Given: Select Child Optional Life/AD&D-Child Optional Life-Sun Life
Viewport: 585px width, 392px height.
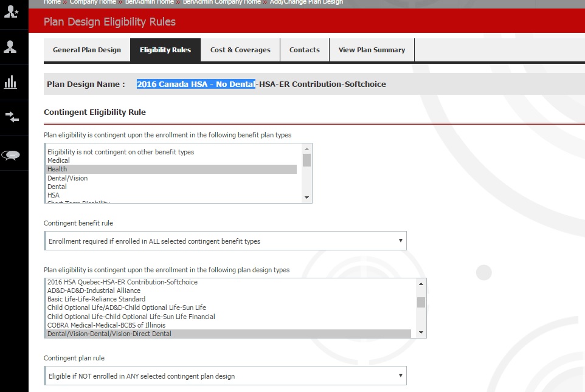Looking at the screenshot, I should point(229,308).
